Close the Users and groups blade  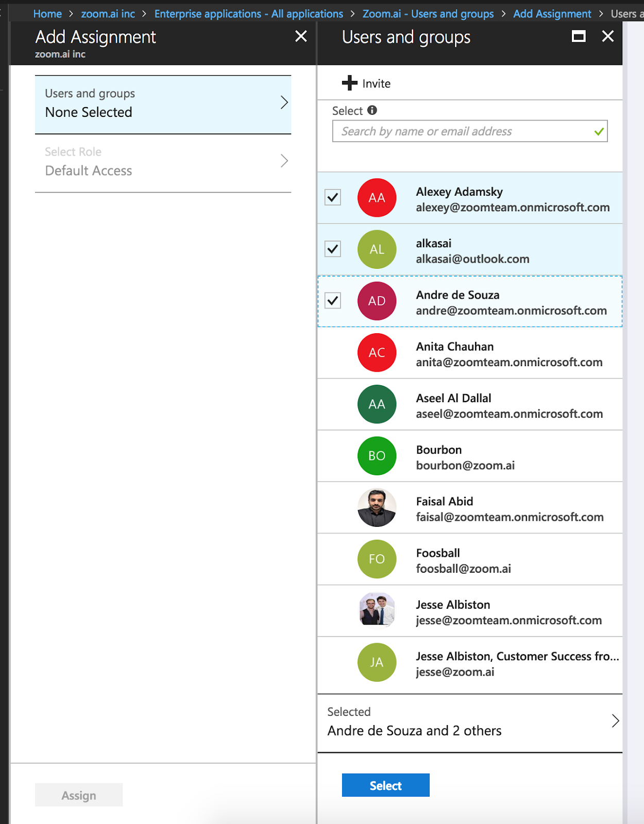click(x=608, y=36)
